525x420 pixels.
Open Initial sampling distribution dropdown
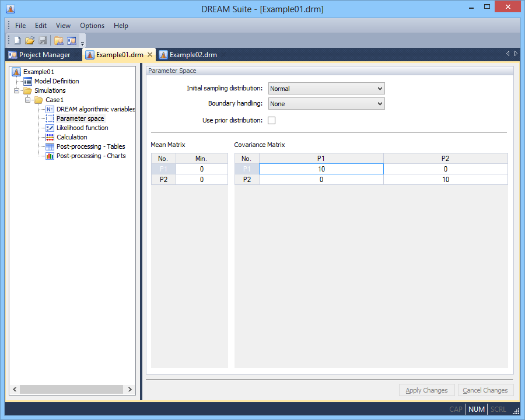pyautogui.click(x=327, y=89)
